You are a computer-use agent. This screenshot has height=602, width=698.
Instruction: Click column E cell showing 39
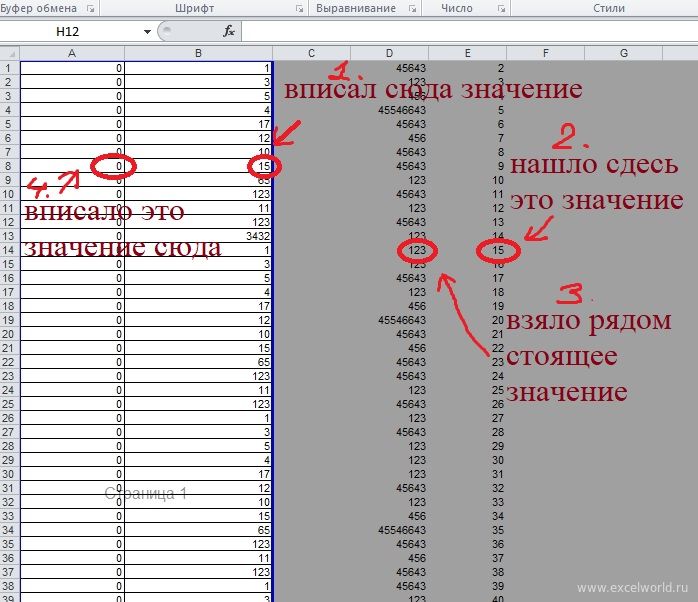pyautogui.click(x=467, y=586)
